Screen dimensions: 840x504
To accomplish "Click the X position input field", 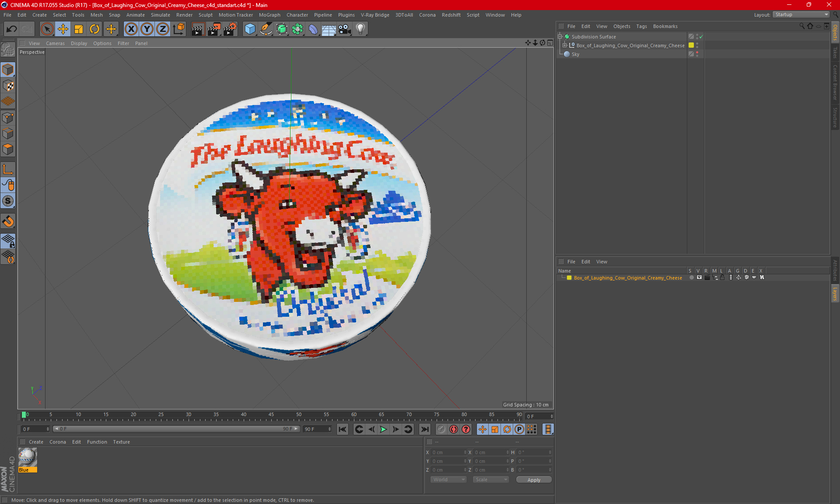I will 449,452.
